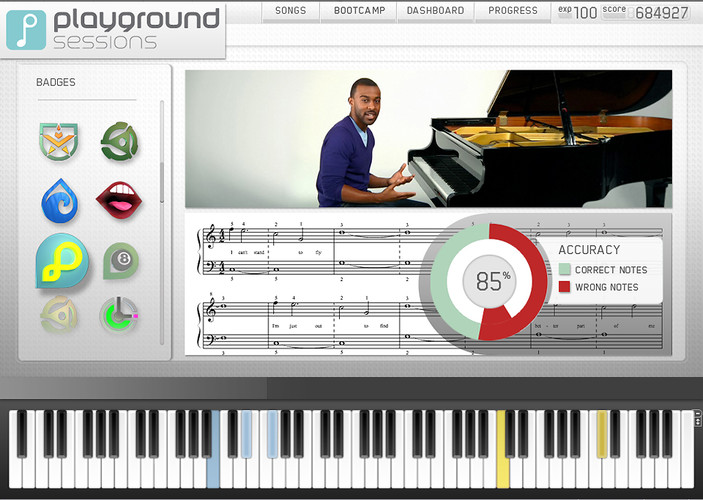This screenshot has height=500, width=703.
Task: Switch to the Bootcamp tab
Action: click(358, 11)
